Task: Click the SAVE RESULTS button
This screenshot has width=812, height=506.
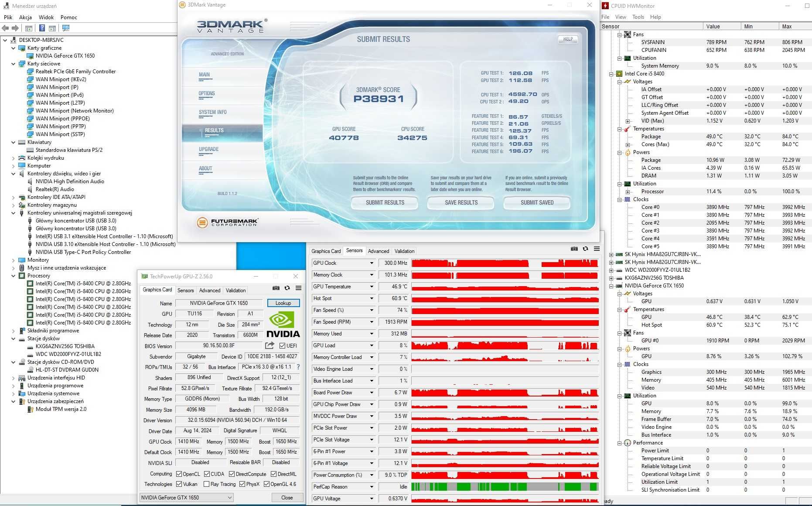Action: pyautogui.click(x=461, y=203)
